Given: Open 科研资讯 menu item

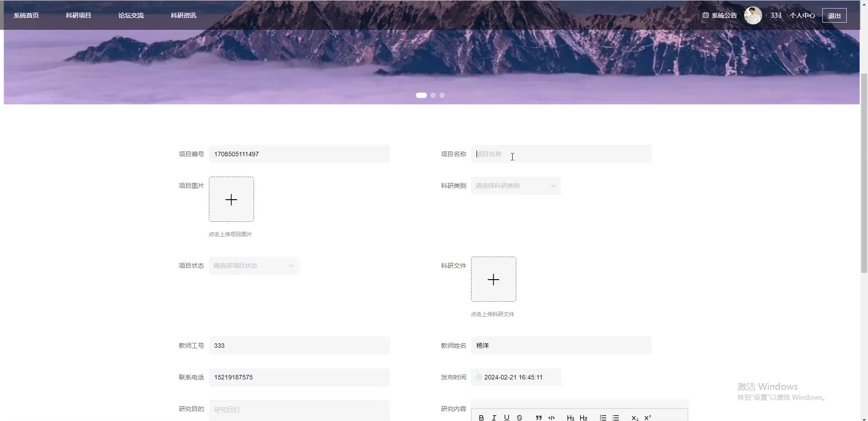Looking at the screenshot, I should [x=184, y=15].
